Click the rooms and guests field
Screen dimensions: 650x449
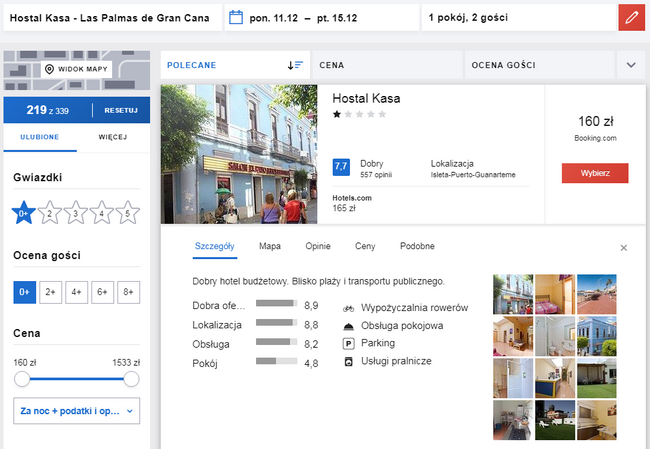(x=519, y=18)
